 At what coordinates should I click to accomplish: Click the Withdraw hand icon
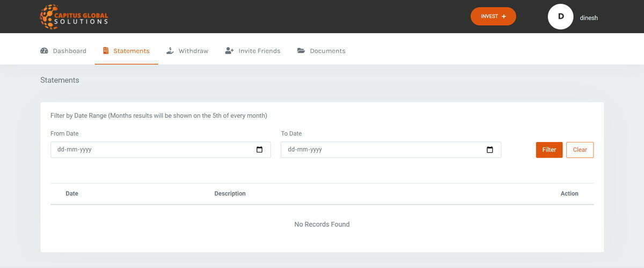pyautogui.click(x=170, y=51)
